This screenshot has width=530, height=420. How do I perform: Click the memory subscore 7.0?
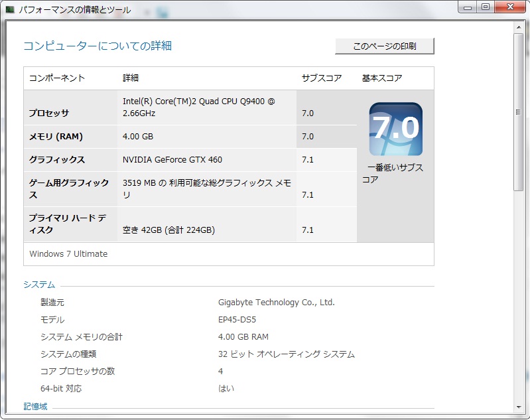click(308, 137)
